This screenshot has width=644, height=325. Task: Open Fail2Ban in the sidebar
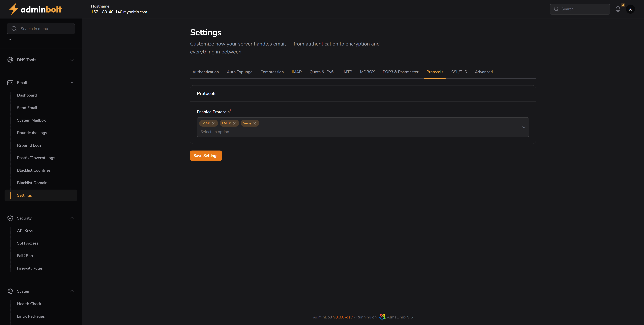pyautogui.click(x=25, y=256)
